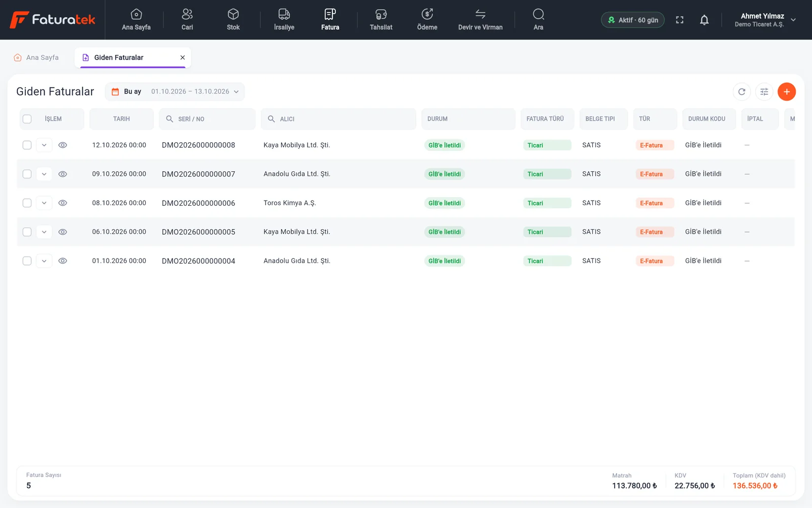The image size is (812, 508).
Task: Check the row for DMO2026000000005
Action: pyautogui.click(x=27, y=232)
